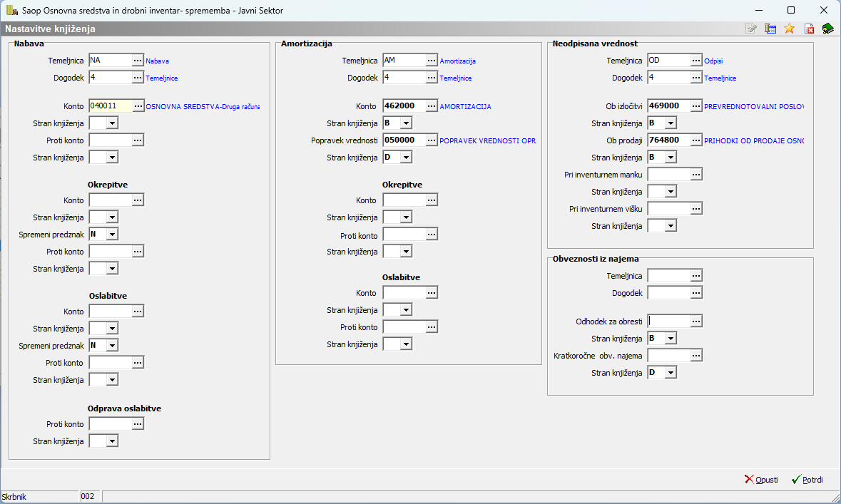
Task: Expand Stran knjiženja dropdown under Popravek vrednosti
Action: point(406,158)
